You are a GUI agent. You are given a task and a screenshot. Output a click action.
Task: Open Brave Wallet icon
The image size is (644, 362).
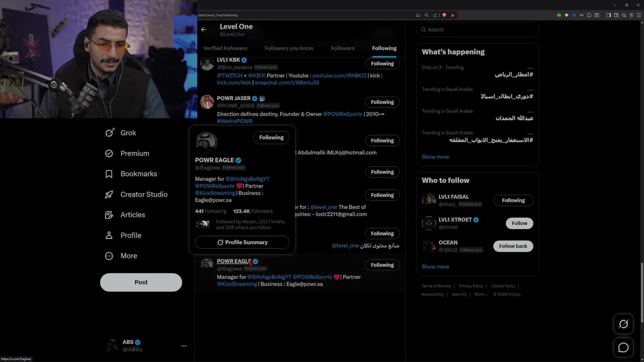pos(616,15)
